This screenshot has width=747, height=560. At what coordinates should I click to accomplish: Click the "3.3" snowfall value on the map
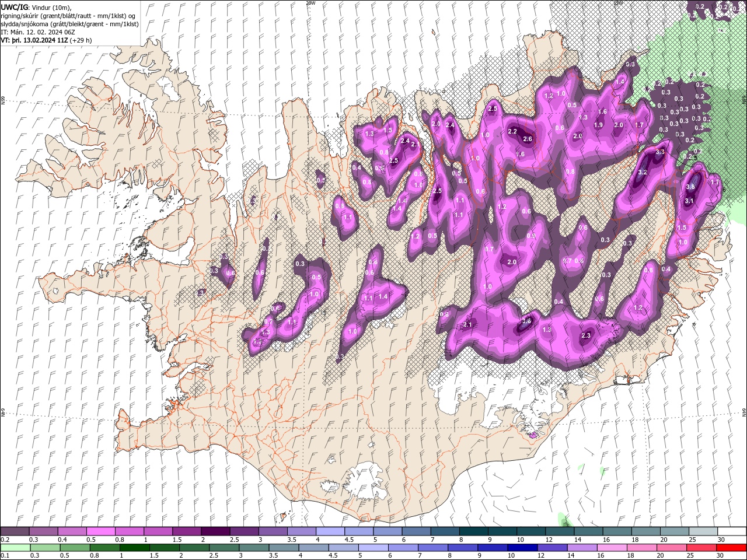tap(660, 152)
